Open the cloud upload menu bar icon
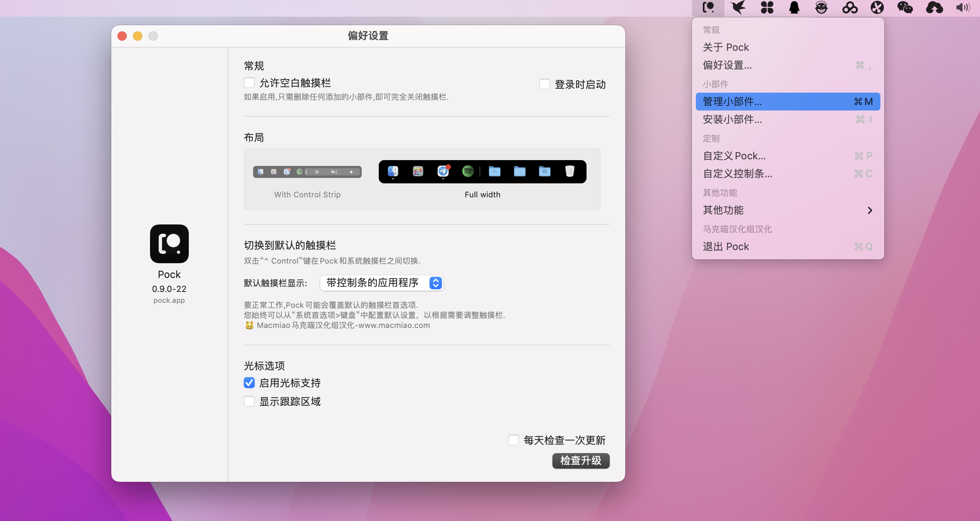This screenshot has height=521, width=980. click(x=934, y=7)
